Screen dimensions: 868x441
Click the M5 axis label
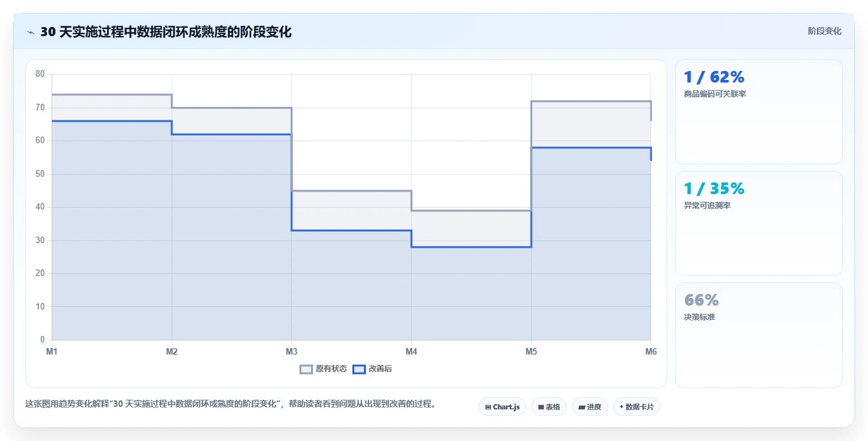(x=531, y=351)
